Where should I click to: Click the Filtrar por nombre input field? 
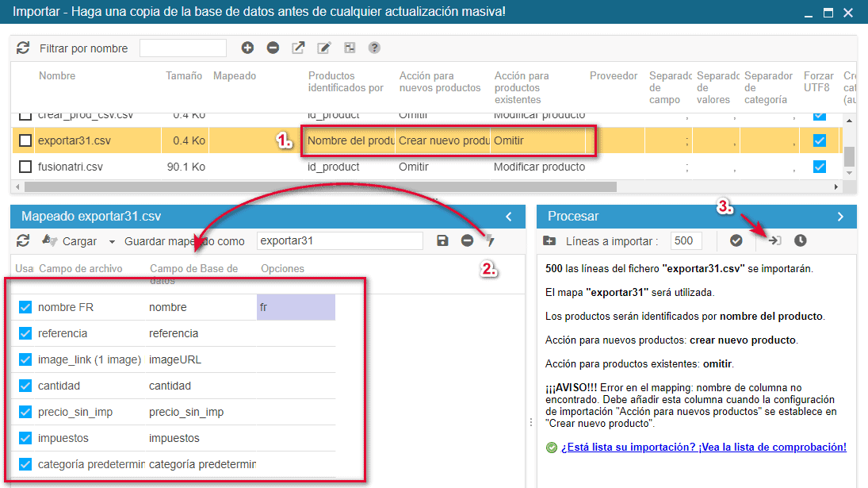[x=183, y=48]
